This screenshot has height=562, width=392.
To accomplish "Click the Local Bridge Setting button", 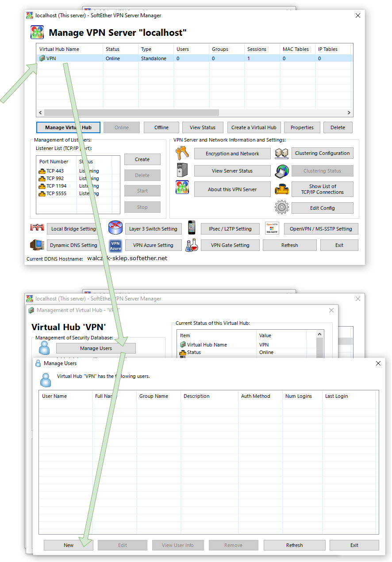I will click(x=73, y=229).
